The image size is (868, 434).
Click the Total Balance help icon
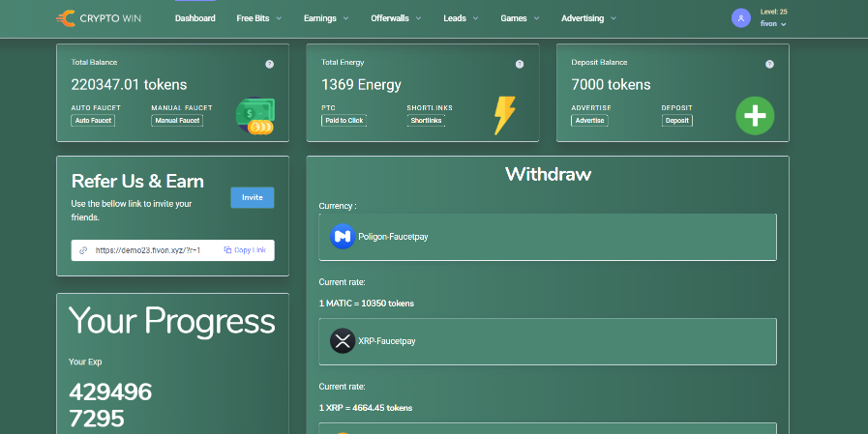click(x=269, y=64)
